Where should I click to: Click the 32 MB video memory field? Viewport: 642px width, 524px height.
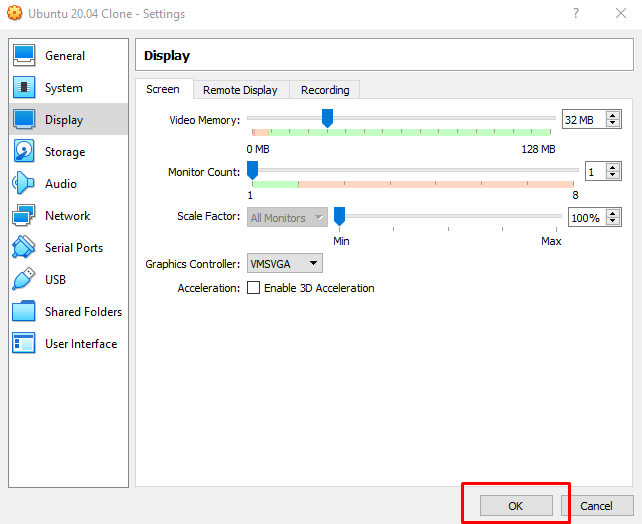[x=584, y=120]
